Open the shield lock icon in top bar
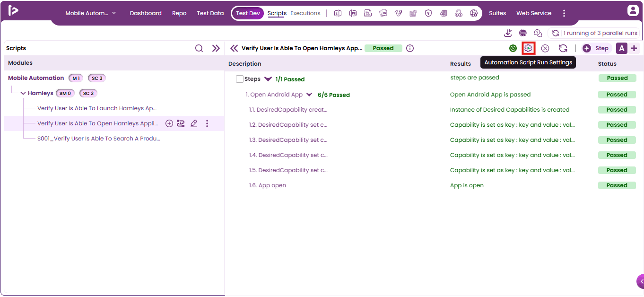644x297 pixels. [428, 13]
